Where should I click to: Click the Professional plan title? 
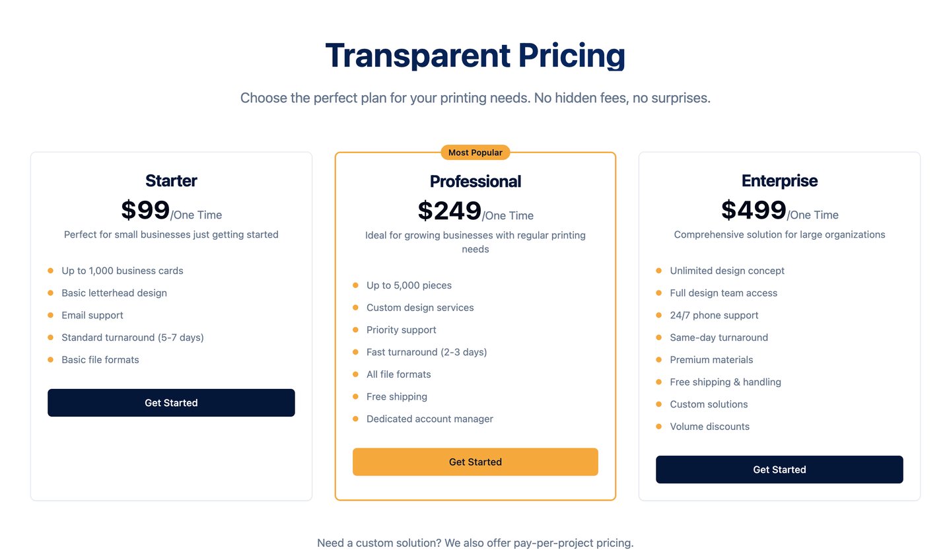pyautogui.click(x=475, y=182)
